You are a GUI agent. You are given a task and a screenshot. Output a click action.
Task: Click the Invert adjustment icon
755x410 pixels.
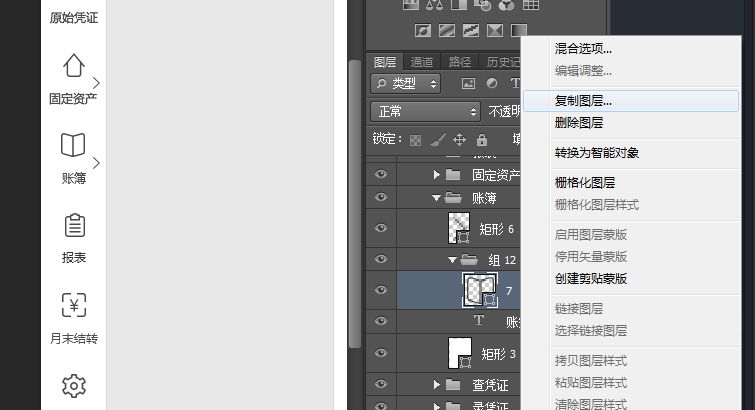click(423, 31)
